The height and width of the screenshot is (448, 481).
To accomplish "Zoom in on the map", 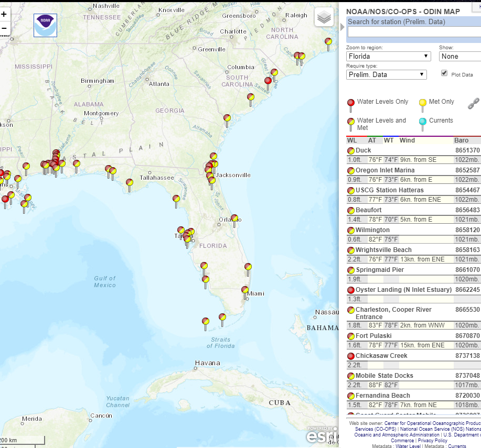I will (4, 14).
